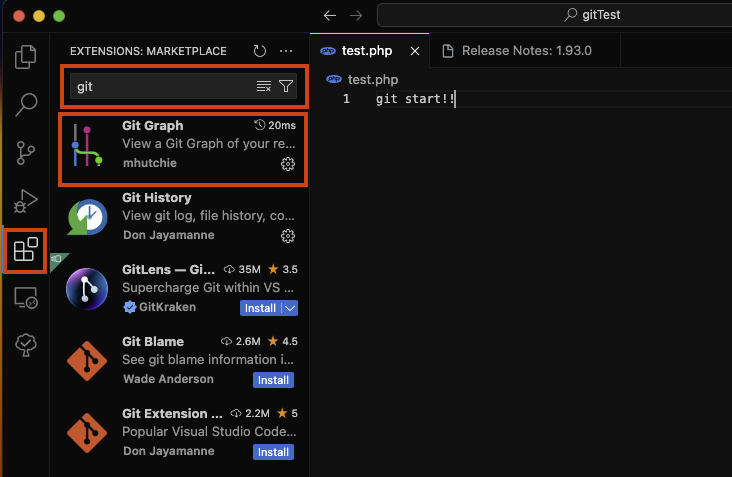Open the Search view in activity bar
732x477 pixels.
click(26, 105)
